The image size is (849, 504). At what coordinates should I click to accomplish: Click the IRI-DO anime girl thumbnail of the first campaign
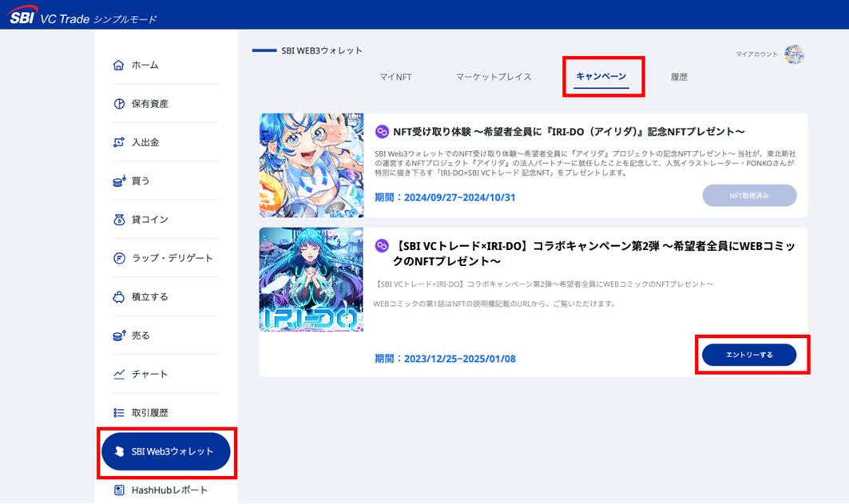[x=311, y=165]
